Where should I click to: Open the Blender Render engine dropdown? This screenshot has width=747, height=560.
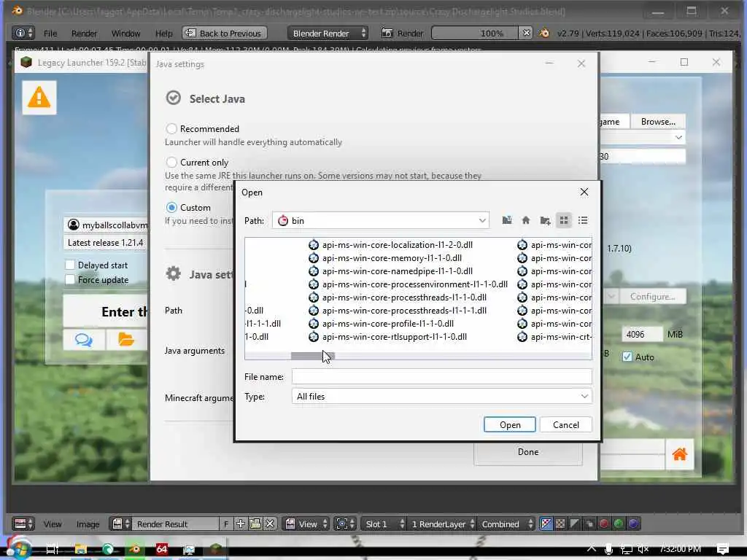coord(328,33)
